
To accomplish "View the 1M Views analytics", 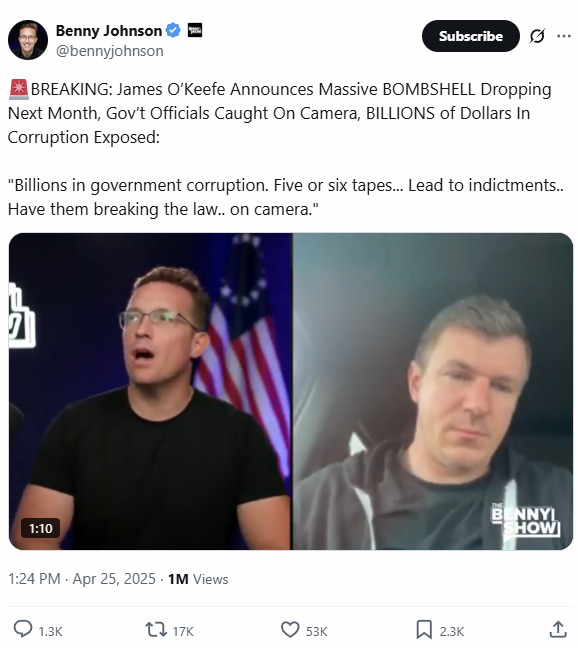I will coord(198,579).
